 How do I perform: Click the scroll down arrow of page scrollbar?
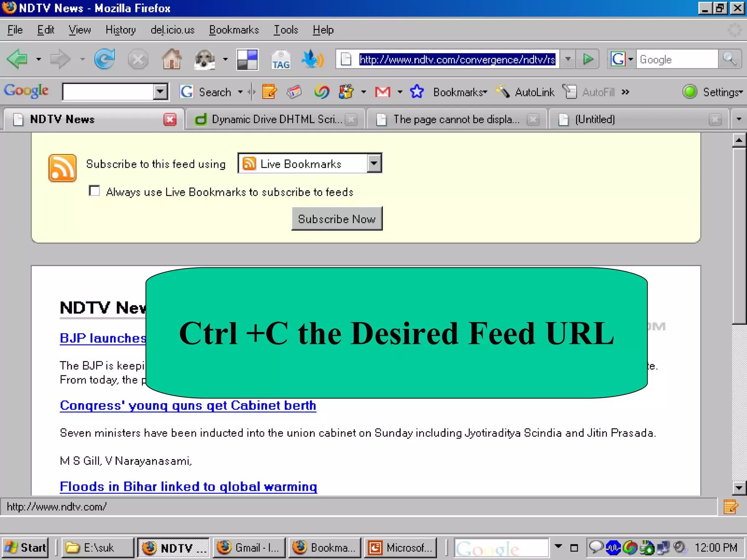pos(739,488)
